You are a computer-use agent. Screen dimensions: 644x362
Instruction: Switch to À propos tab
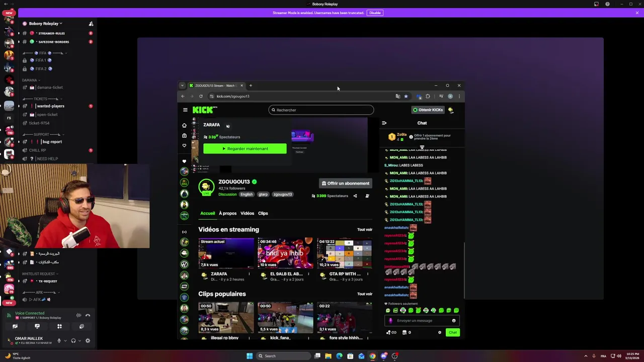pyautogui.click(x=227, y=213)
